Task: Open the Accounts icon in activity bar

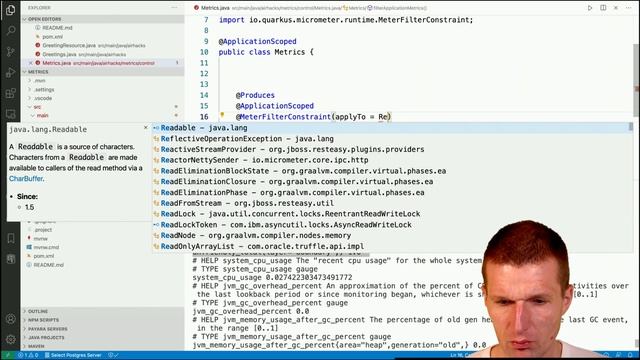Action: click(x=11, y=319)
